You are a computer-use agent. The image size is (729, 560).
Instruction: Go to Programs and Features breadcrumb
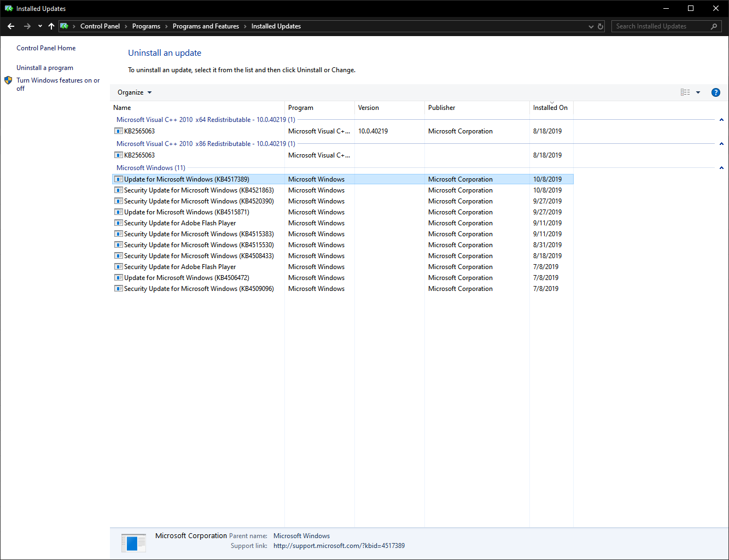pyautogui.click(x=206, y=26)
